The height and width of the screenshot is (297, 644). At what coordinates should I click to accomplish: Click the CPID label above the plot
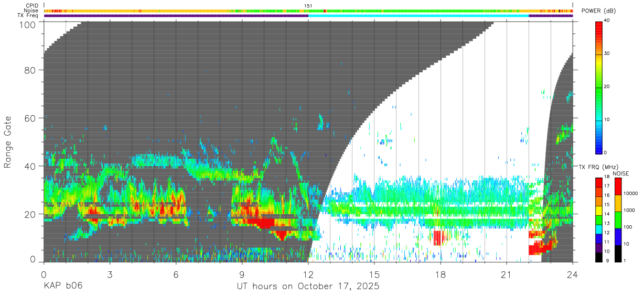pos(33,6)
